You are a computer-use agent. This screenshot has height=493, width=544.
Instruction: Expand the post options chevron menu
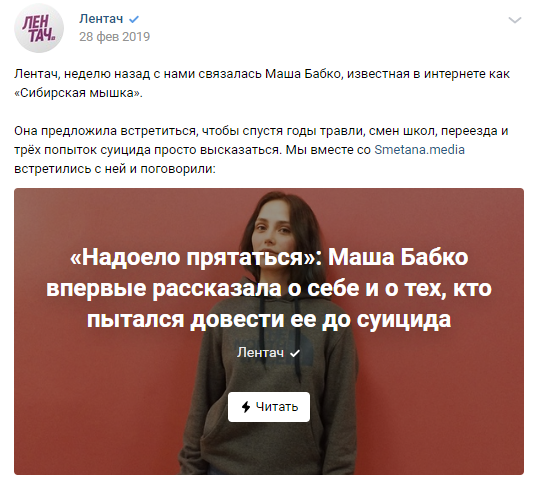[515, 20]
